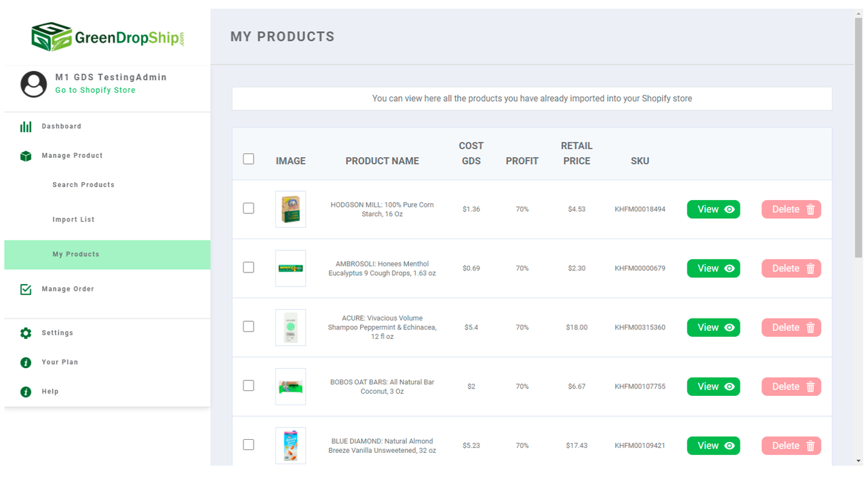Open Your Plan via its info icon
Screen dimensions: 868x488
26,362
